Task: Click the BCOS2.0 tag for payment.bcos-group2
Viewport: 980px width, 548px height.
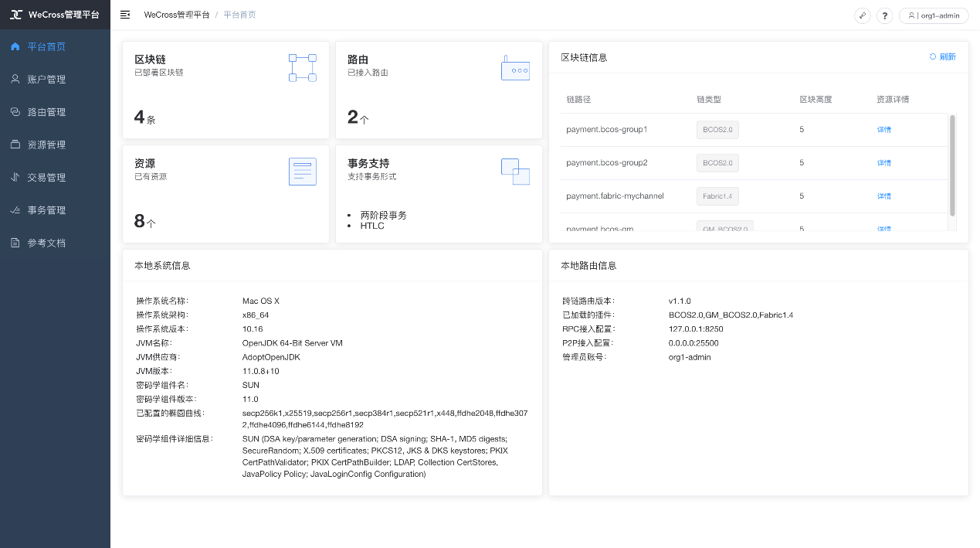Action: 717,163
